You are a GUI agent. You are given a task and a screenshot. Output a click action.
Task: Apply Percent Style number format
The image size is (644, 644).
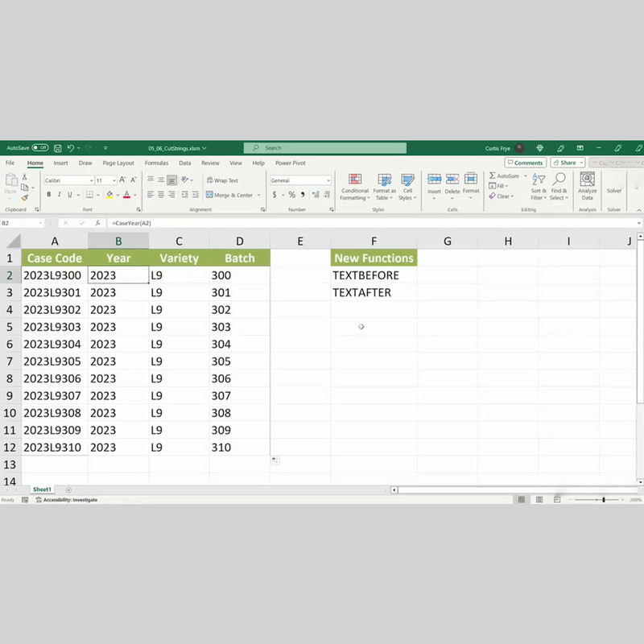291,195
